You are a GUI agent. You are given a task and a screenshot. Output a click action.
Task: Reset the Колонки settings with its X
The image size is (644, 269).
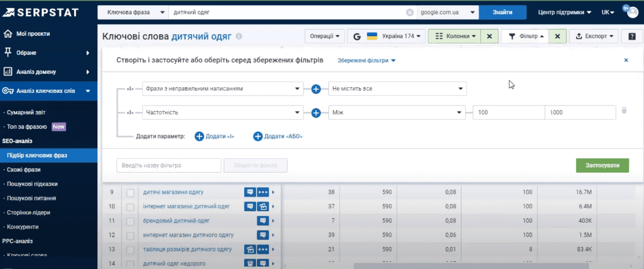[489, 36]
